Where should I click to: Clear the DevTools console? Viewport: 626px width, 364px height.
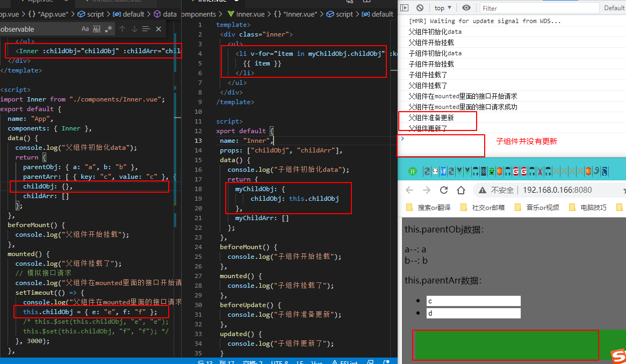(420, 8)
